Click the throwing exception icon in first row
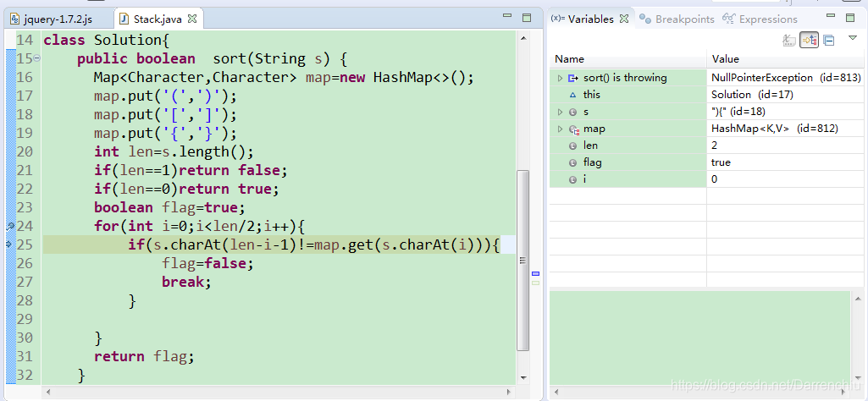Viewport: 868px width, 401px height. [573, 78]
